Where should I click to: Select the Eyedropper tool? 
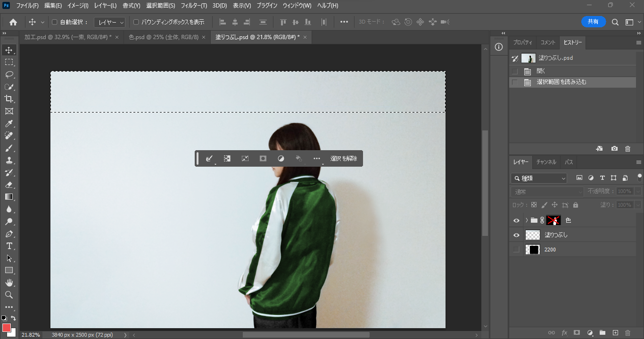(9, 124)
